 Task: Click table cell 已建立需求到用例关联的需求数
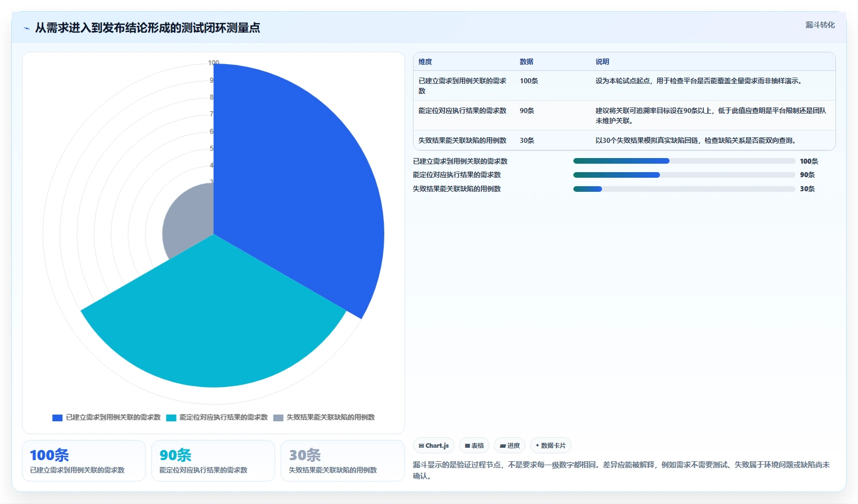462,85
